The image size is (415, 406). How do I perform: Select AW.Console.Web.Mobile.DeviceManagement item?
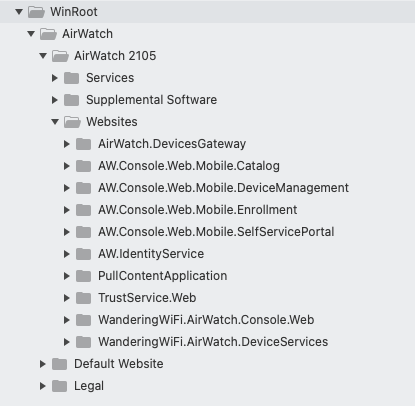coord(223,188)
